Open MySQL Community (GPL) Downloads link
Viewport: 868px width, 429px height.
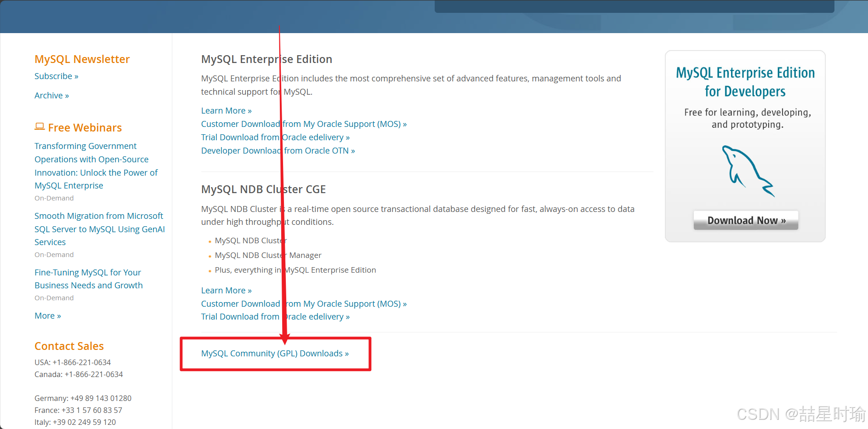(x=275, y=354)
